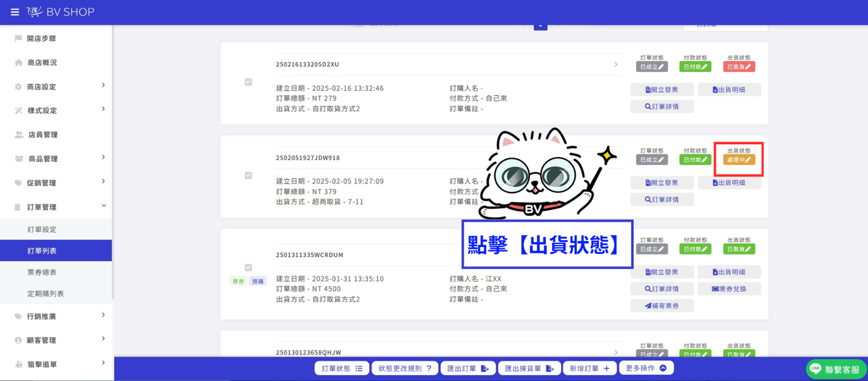Click 狀態更改規則 help button
The image size is (868, 381).
click(405, 368)
